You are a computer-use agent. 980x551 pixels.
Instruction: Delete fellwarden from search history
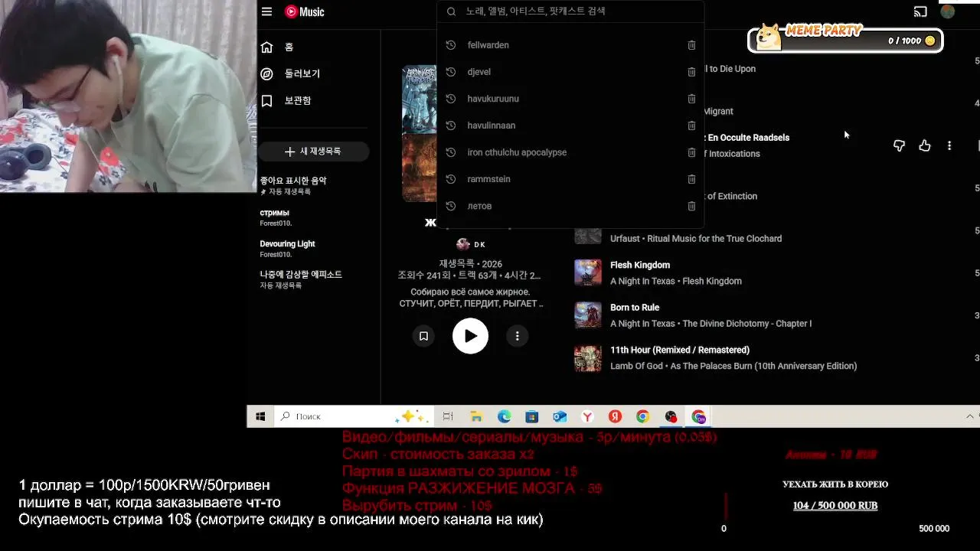(691, 45)
